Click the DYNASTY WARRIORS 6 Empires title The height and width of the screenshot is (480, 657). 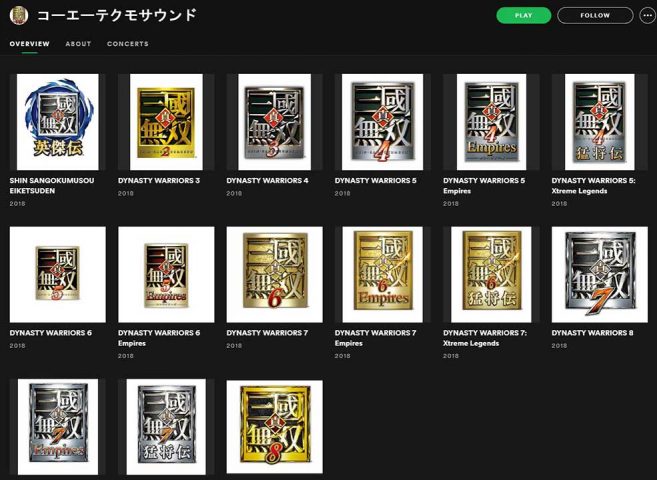point(159,338)
